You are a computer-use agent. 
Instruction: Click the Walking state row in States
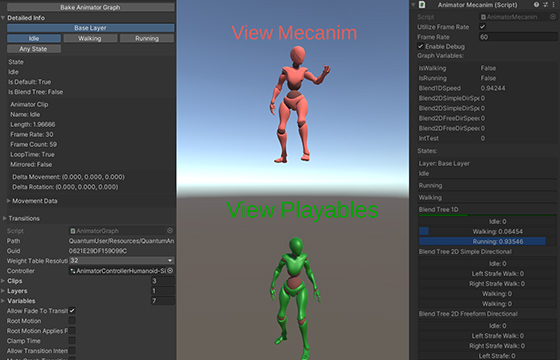click(487, 198)
